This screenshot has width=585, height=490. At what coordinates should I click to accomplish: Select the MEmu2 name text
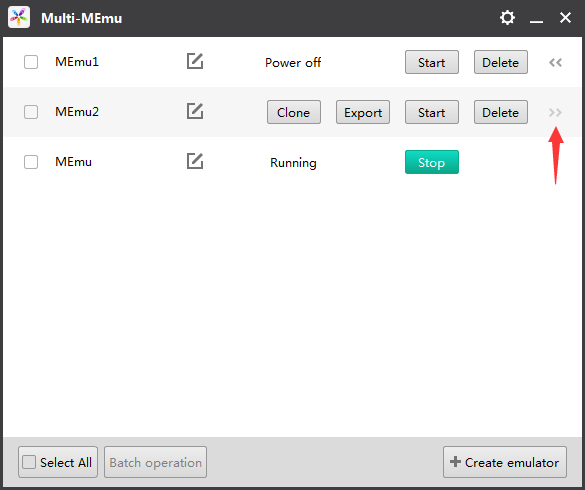click(x=77, y=112)
